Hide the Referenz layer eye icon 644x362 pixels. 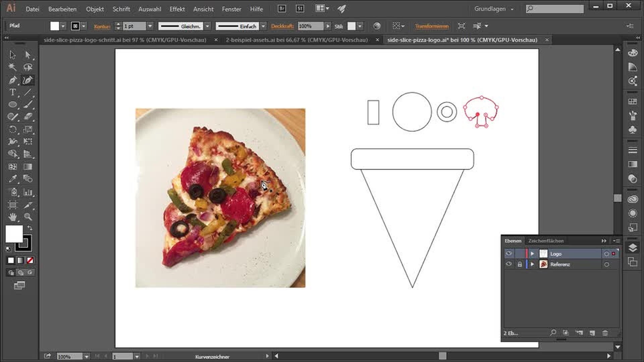pos(509,264)
